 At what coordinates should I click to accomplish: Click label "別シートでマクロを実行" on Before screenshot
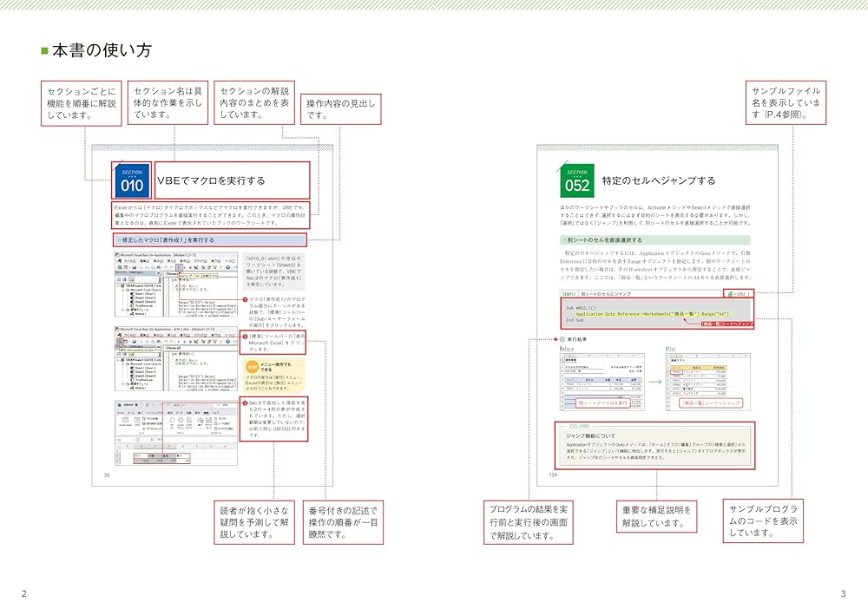(603, 402)
